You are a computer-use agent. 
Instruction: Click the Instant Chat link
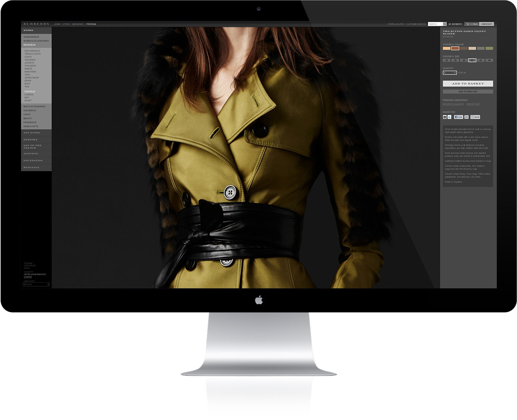[473, 104]
